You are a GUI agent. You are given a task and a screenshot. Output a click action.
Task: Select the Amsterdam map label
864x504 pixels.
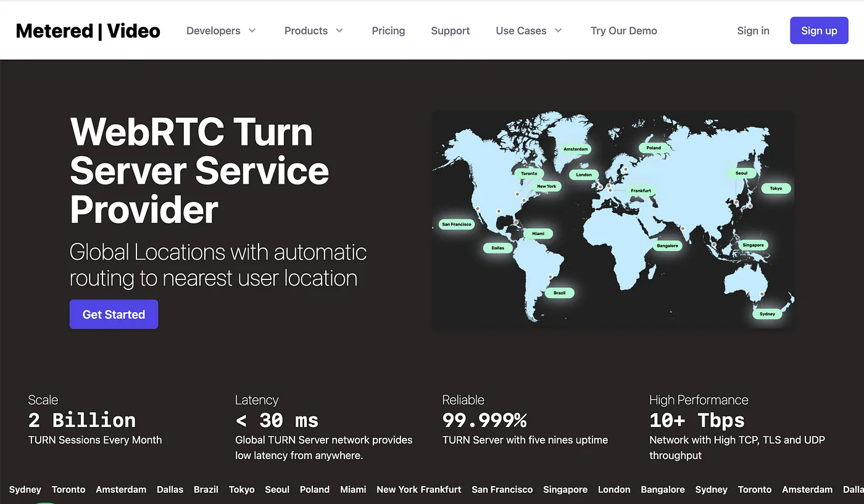pos(576,149)
